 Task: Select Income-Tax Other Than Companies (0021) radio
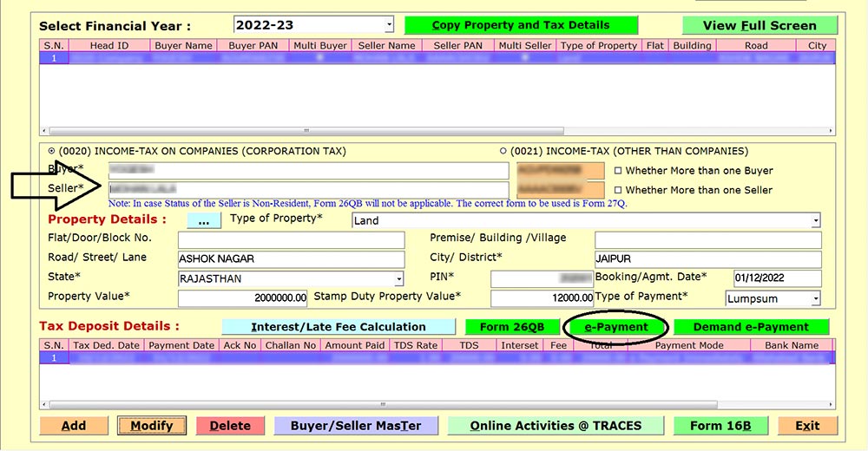503,151
